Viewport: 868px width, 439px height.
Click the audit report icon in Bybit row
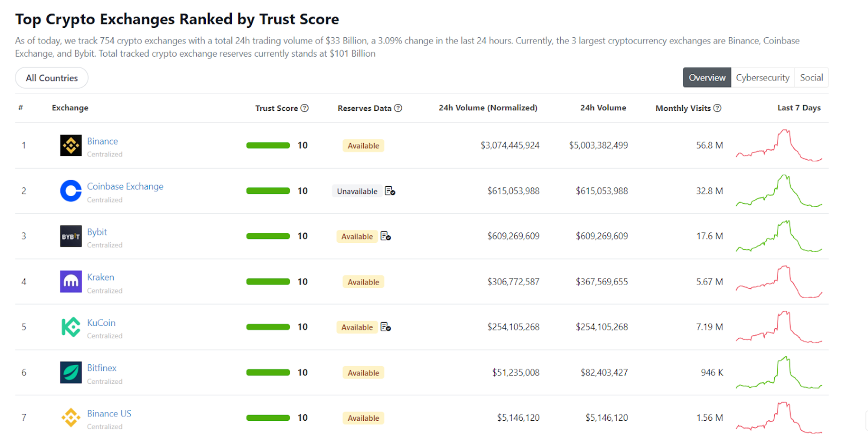pos(385,236)
